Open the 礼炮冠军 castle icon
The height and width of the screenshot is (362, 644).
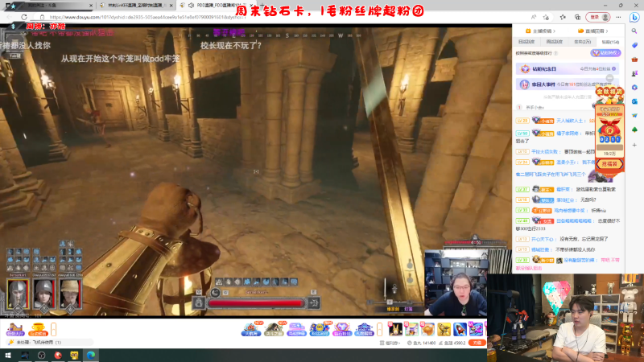[x=364, y=329]
